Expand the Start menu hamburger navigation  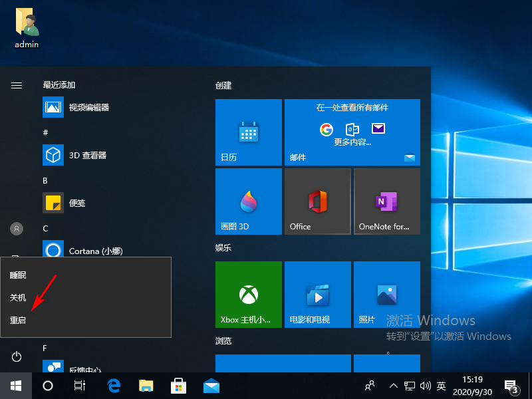(x=16, y=85)
